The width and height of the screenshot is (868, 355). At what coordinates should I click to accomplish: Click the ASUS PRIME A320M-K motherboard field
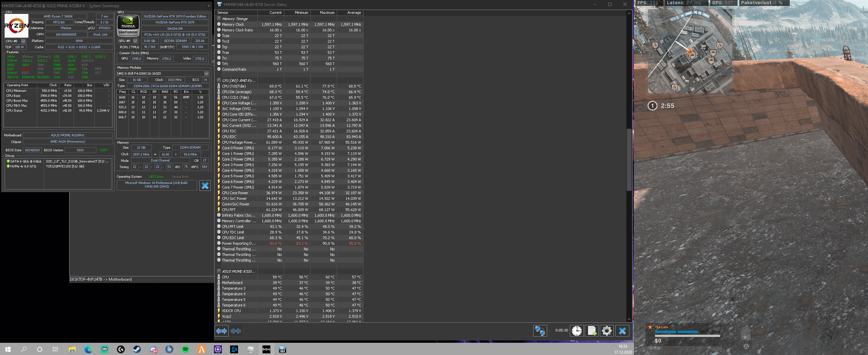[x=67, y=135]
